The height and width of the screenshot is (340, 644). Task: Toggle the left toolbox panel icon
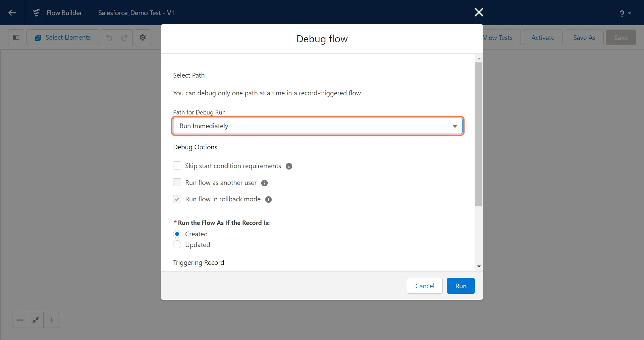(16, 37)
